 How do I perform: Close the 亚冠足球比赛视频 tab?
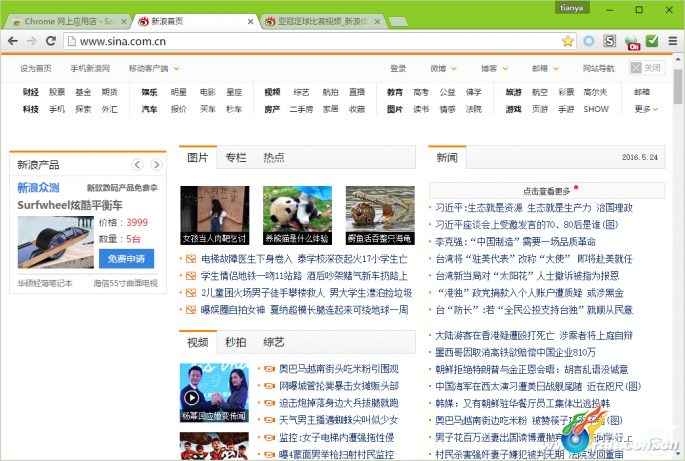(x=377, y=21)
